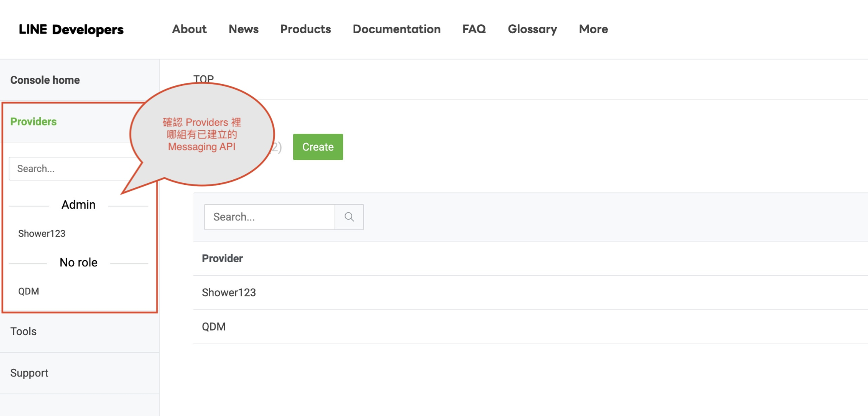This screenshot has height=416, width=868.
Task: Click the magnifier search icon
Action: click(x=349, y=217)
